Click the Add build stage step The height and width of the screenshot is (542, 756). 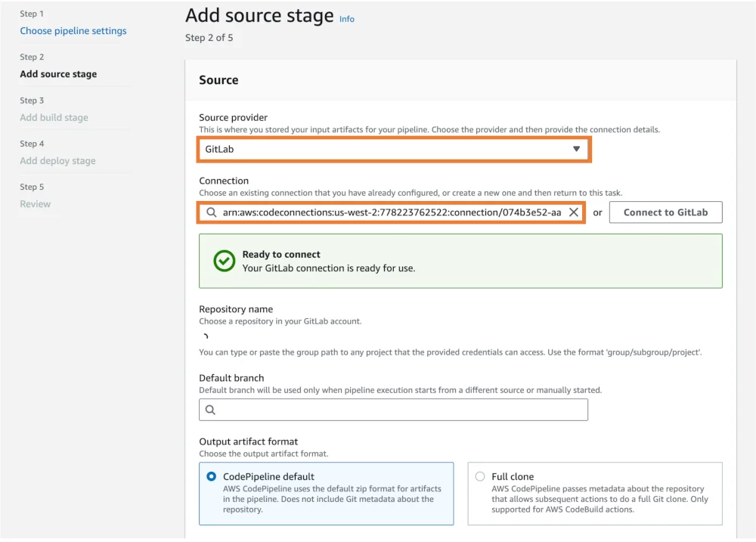click(54, 117)
